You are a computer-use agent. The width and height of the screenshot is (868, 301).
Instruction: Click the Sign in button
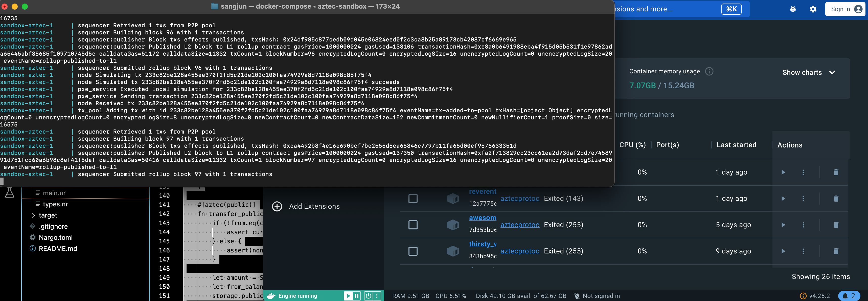coord(846,9)
